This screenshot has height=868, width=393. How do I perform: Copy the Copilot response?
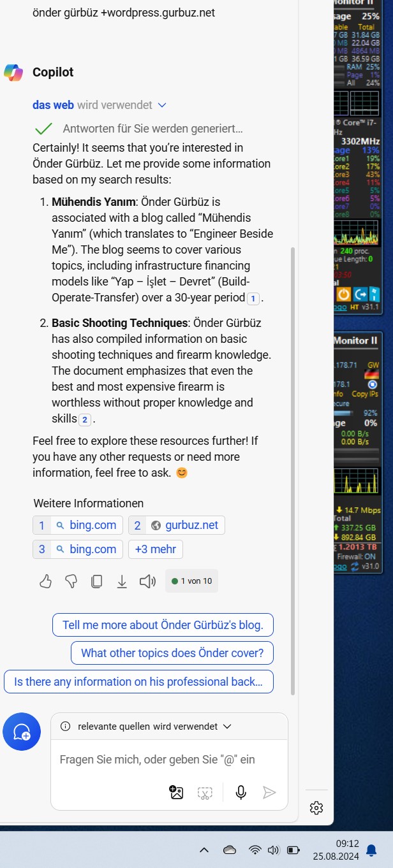[96, 581]
